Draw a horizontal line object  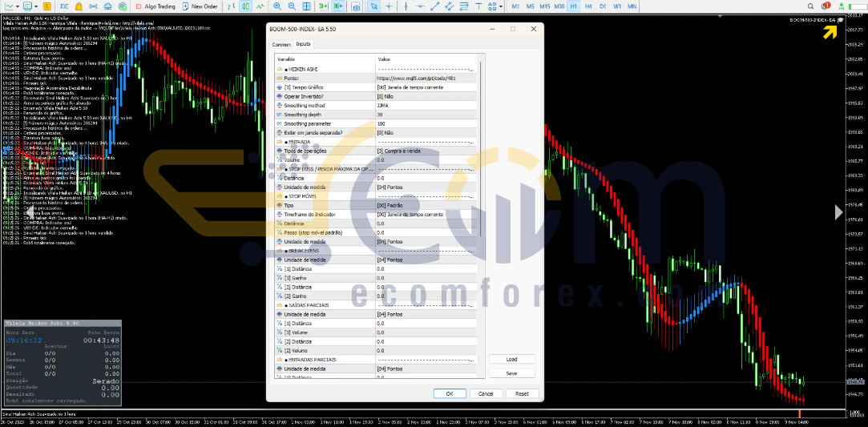click(x=421, y=6)
